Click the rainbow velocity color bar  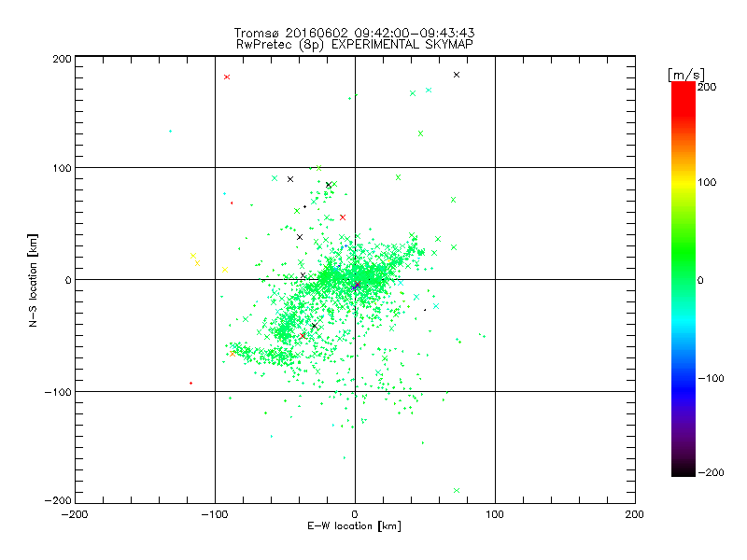(x=684, y=279)
